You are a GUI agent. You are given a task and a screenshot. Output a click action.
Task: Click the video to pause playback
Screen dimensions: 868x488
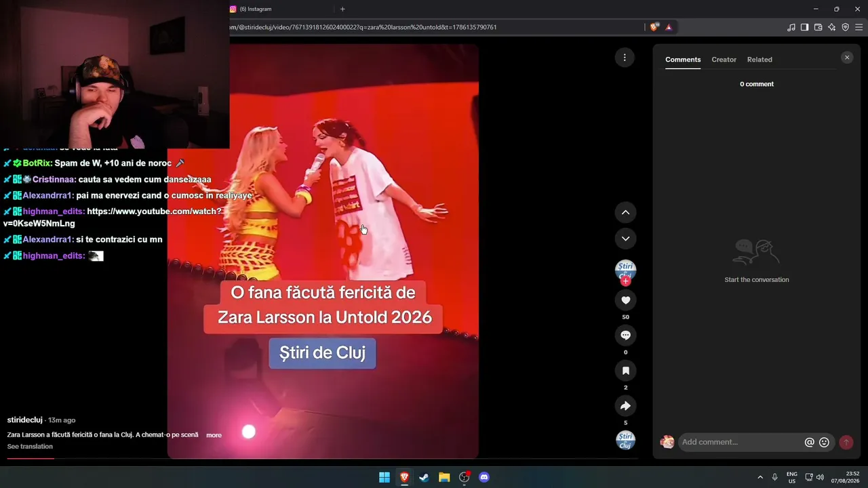(x=323, y=251)
